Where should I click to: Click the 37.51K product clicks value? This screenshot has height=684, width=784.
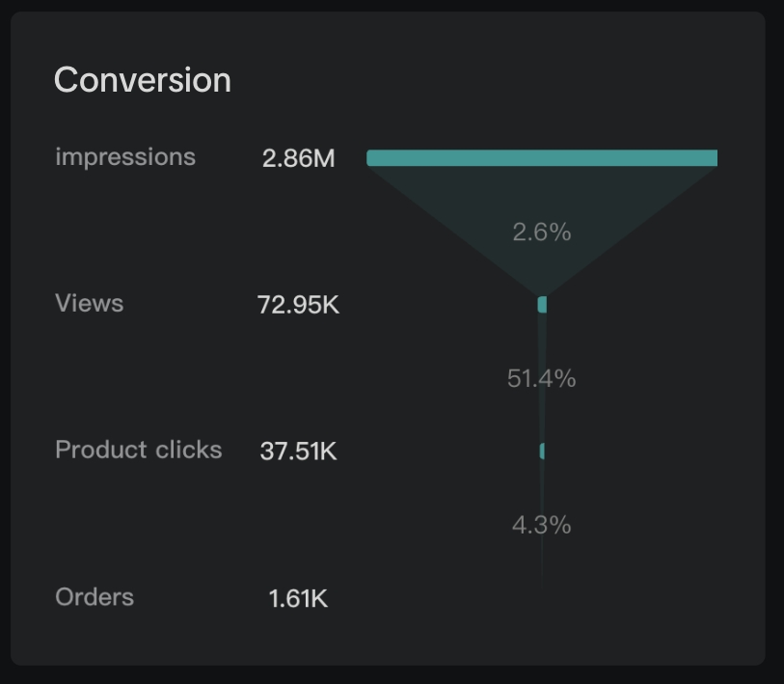tap(298, 451)
